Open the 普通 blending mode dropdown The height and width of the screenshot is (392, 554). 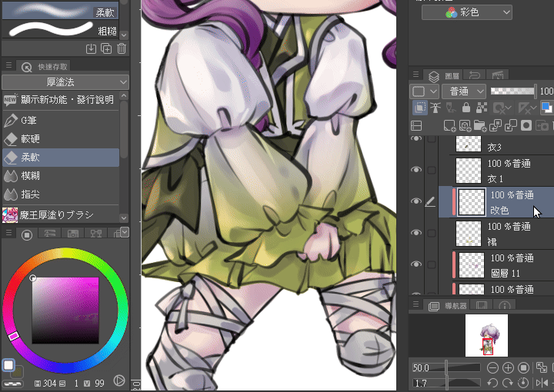tap(464, 91)
